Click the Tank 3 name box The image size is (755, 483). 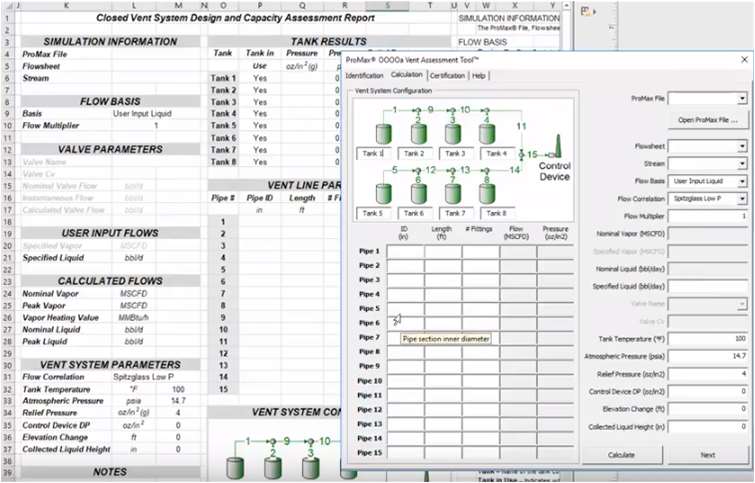click(456, 154)
